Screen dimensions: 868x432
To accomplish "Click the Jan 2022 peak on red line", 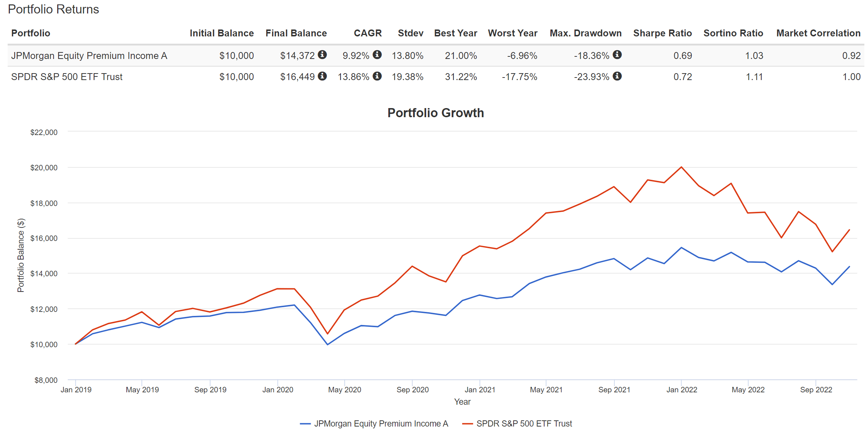I will pyautogui.click(x=681, y=167).
